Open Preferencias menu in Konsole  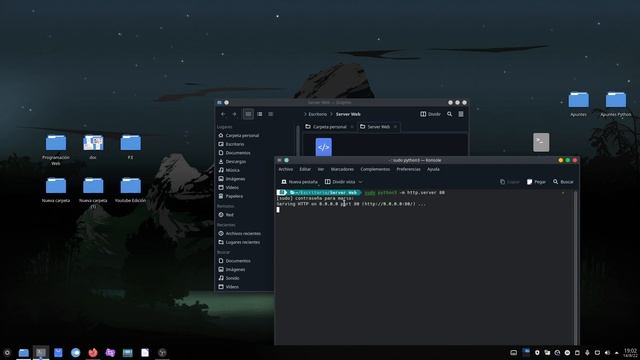click(408, 169)
